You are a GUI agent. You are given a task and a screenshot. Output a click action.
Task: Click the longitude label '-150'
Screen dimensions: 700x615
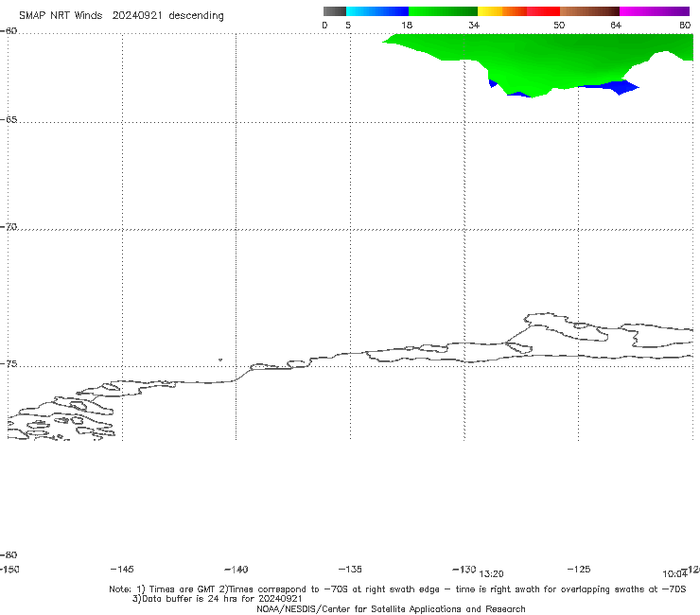[9, 569]
